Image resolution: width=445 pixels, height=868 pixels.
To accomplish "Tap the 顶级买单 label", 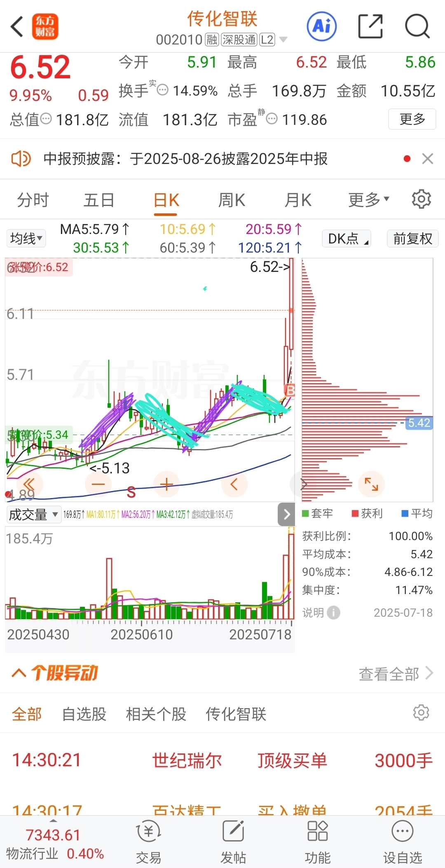I will pos(292,760).
